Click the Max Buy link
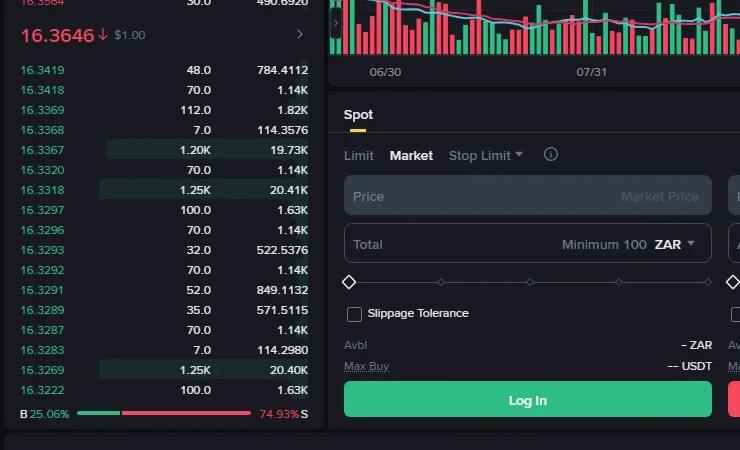This screenshot has width=740, height=450. 366,366
